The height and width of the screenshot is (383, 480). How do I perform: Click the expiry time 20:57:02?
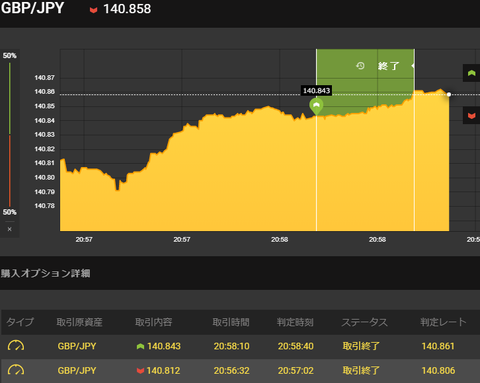[296, 370]
